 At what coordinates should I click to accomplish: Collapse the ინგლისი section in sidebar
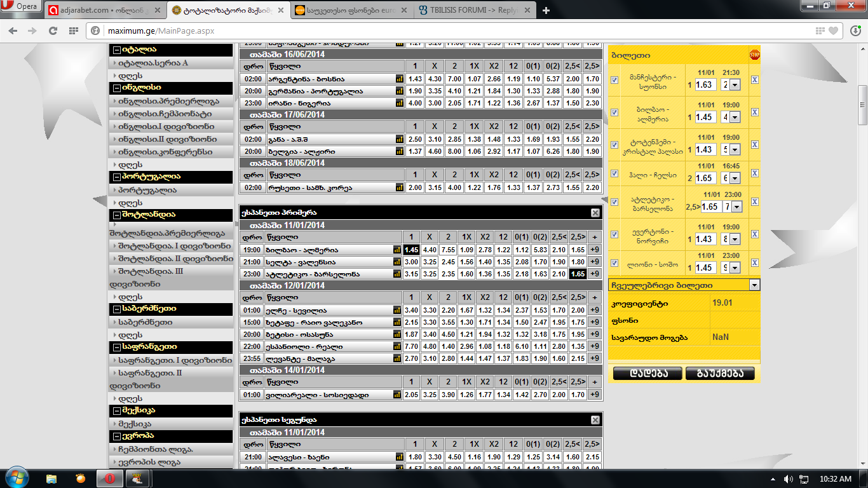point(116,88)
